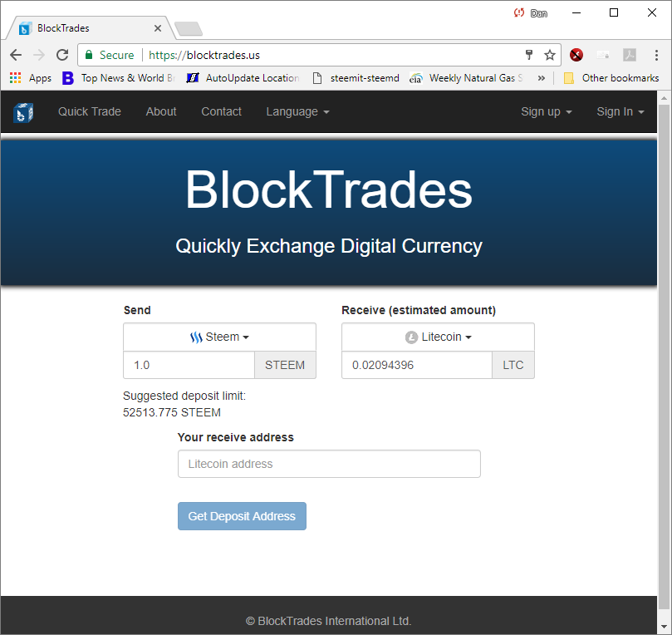Open the Contact page

tap(222, 111)
